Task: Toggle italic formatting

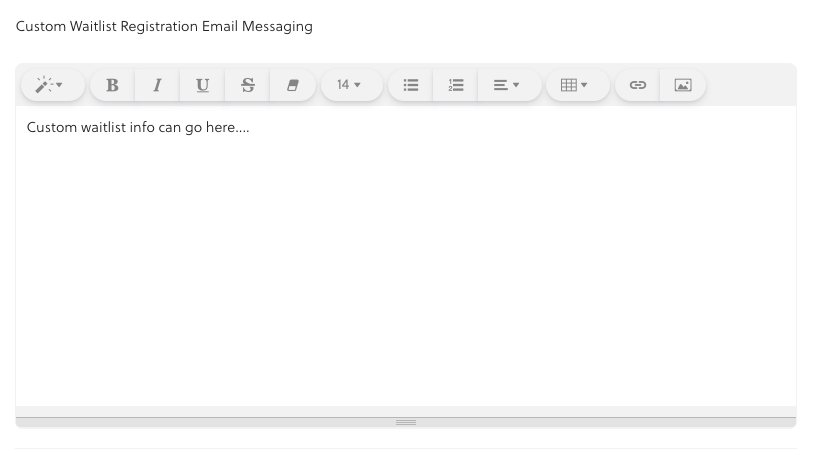Action: (157, 85)
